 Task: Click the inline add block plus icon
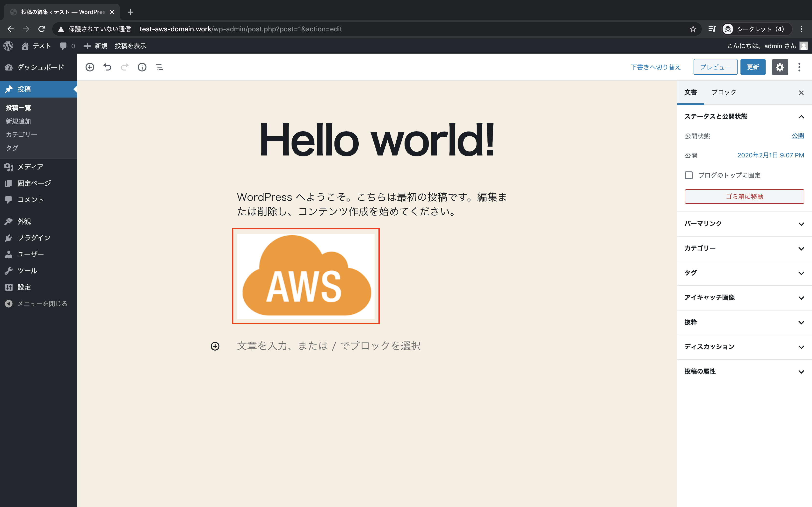click(x=215, y=346)
